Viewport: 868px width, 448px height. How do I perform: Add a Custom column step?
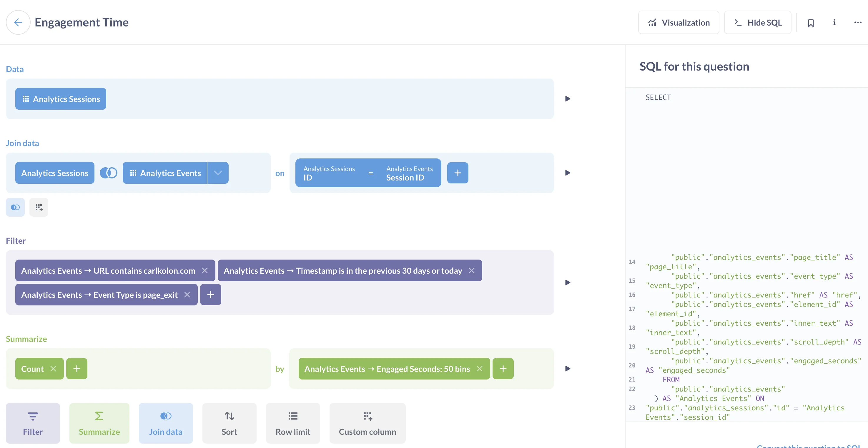(x=367, y=423)
